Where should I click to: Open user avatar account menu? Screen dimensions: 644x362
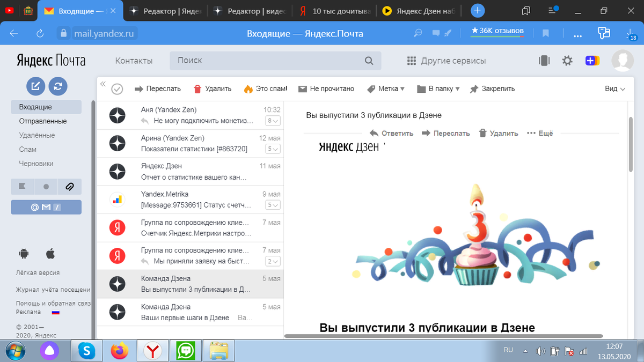[623, 61]
